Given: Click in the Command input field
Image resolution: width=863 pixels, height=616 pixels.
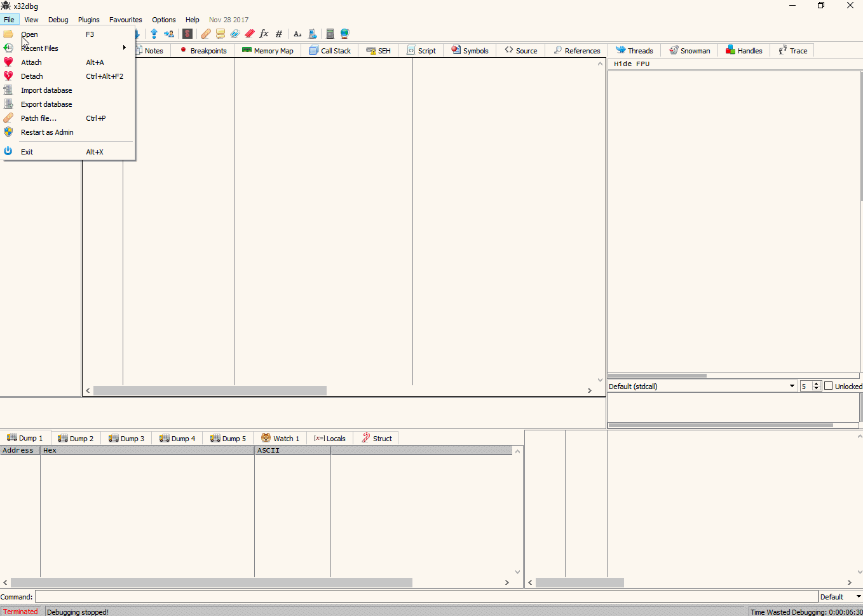Looking at the screenshot, I should tap(426, 596).
